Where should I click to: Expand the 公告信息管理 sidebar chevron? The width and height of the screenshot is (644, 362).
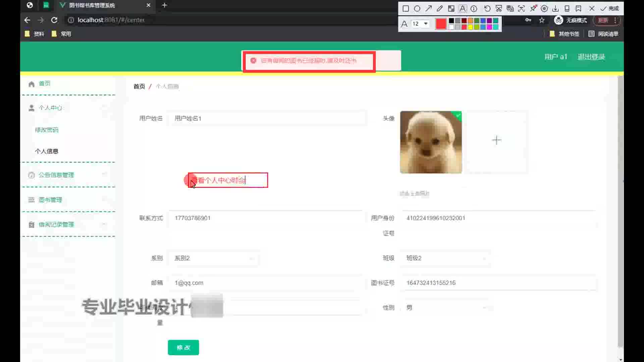104,175
